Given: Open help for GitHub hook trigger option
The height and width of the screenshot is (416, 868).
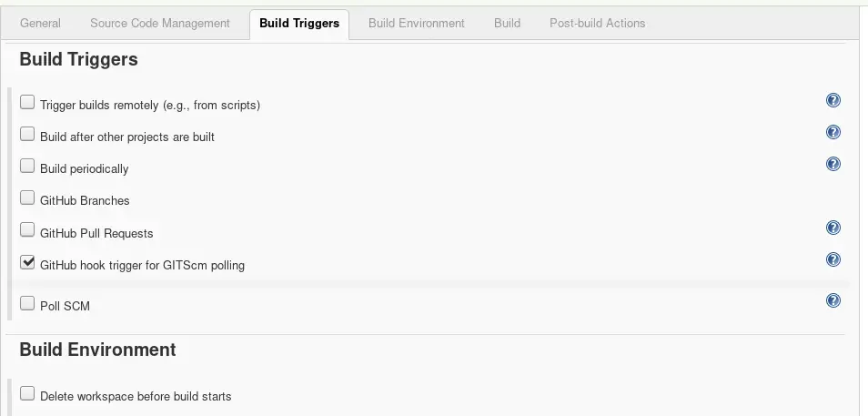Looking at the screenshot, I should (x=833, y=259).
